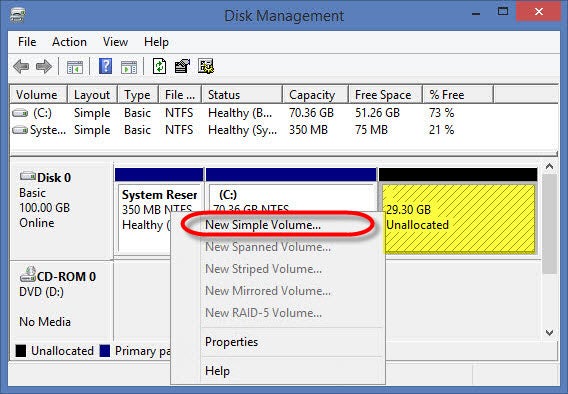Click the blue Help question mark icon

[x=105, y=67]
